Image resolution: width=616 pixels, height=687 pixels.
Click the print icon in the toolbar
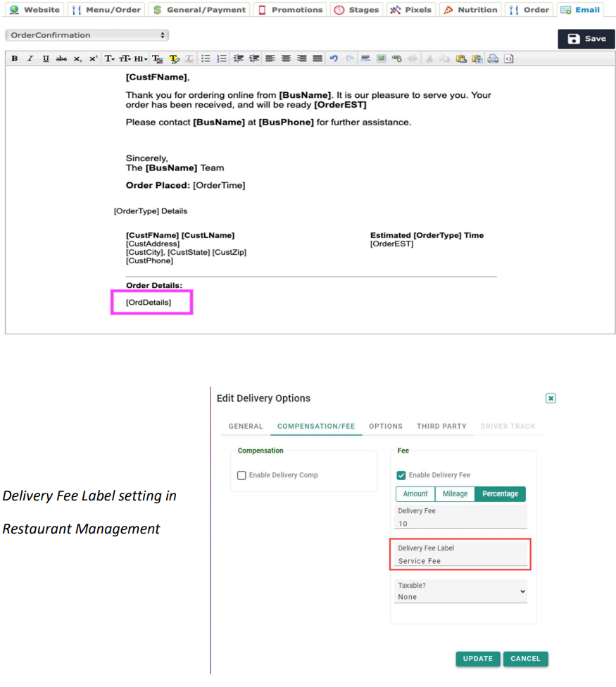click(493, 59)
